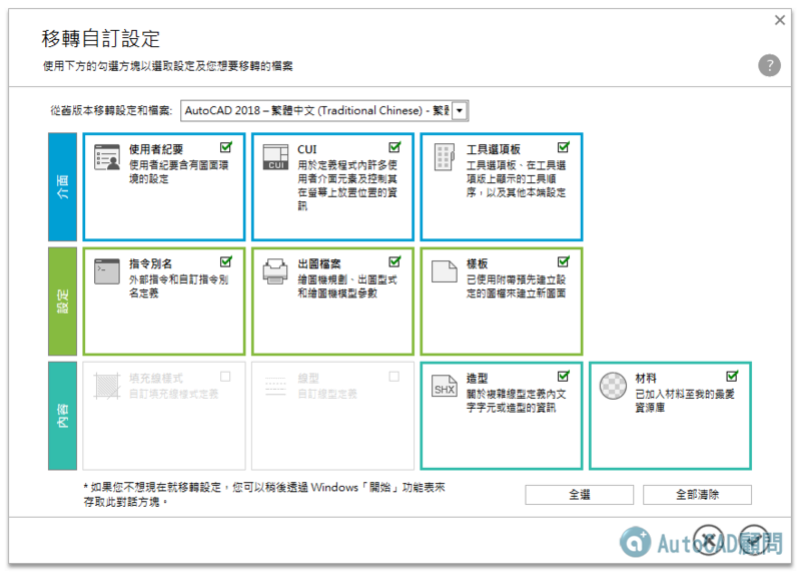The height and width of the screenshot is (572, 800).
Task: Click the greyed 填充線樣式 hatch icon
Action: point(107,386)
